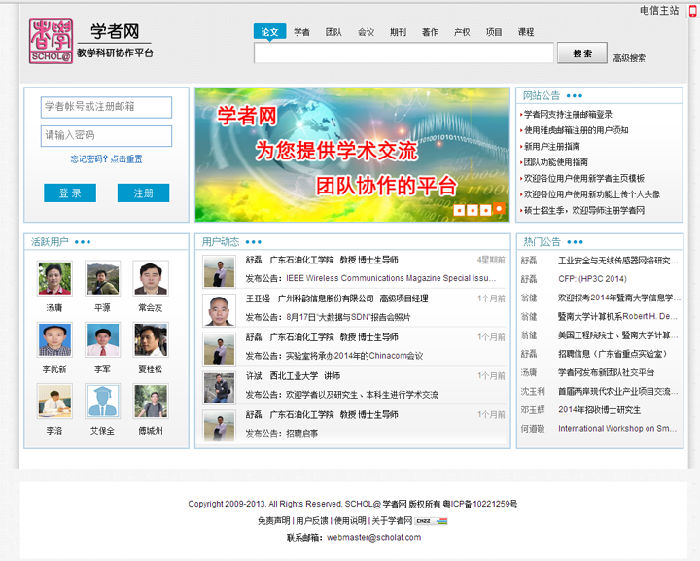Open the mobile phone icon beside 电信主站

692,11
